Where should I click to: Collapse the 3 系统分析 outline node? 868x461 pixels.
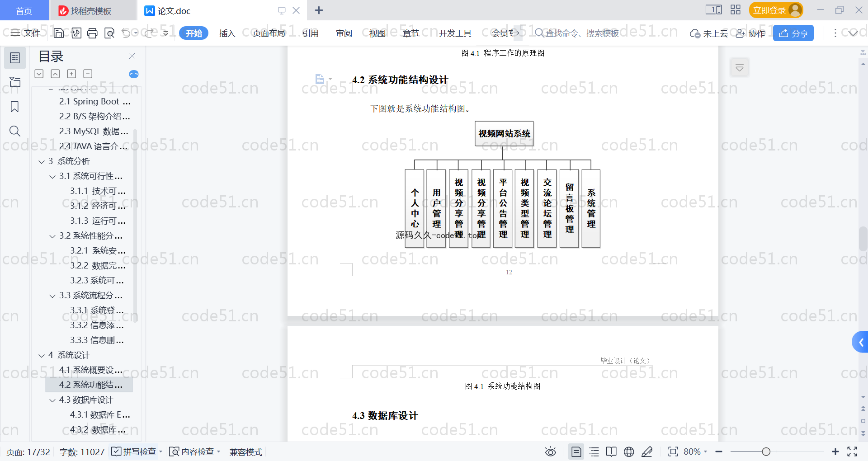(x=42, y=161)
